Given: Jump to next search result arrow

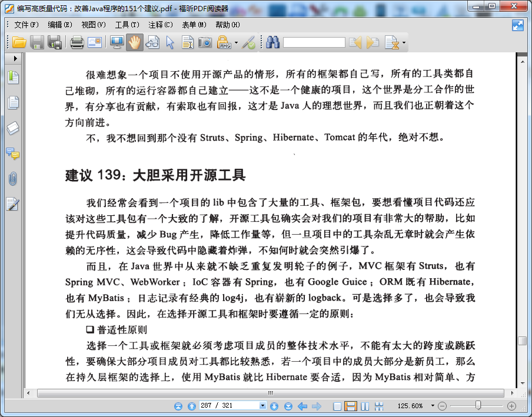Looking at the screenshot, I should [373, 42].
